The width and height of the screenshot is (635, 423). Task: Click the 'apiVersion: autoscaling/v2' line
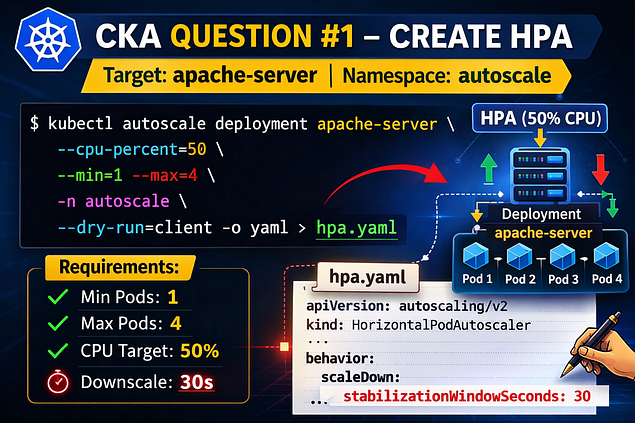(407, 306)
